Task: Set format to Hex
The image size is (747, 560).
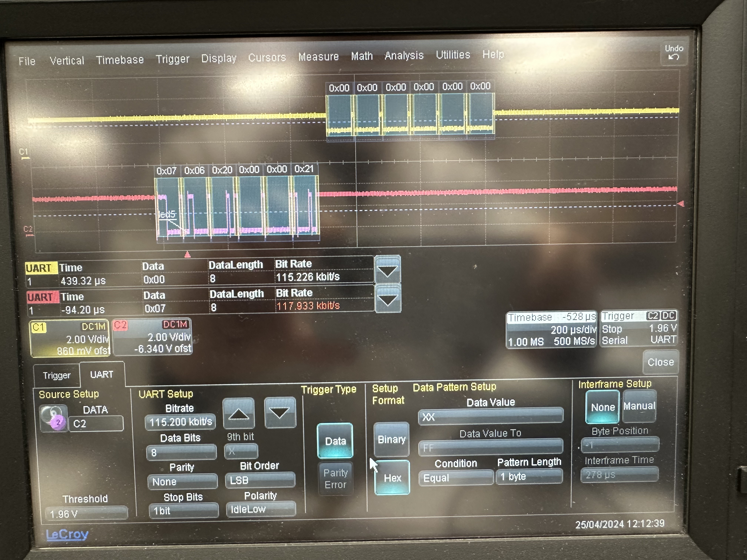Action: point(392,477)
